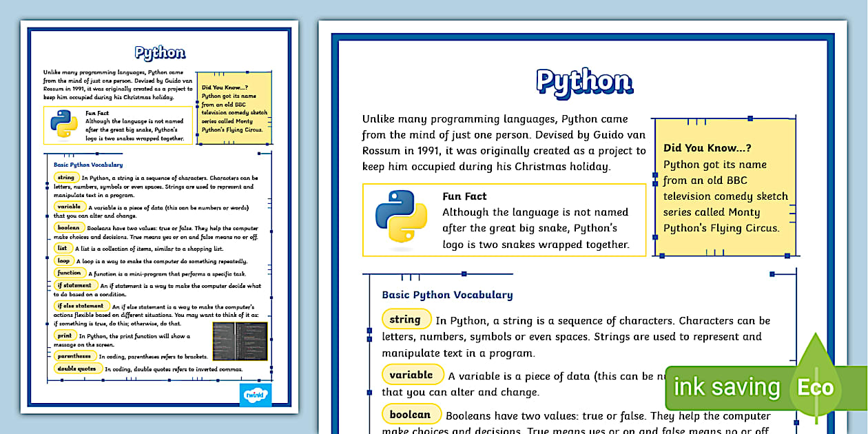Click the 'parentheses' pill label
Viewport: 868px width, 434px height.
[74, 355]
